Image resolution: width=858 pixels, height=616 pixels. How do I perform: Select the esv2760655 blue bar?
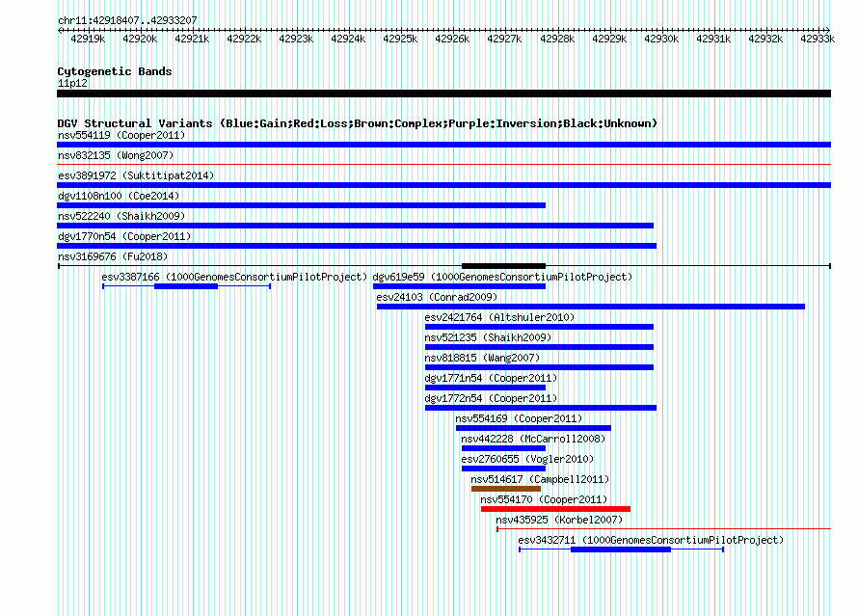[x=503, y=469]
